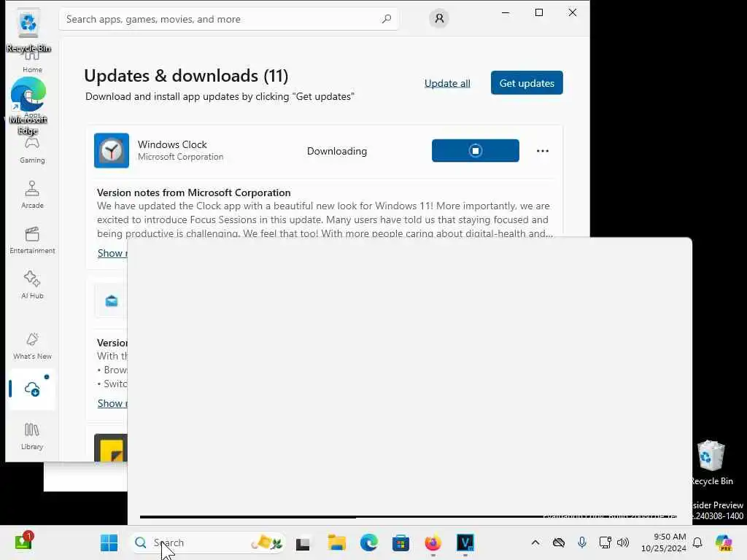Viewport: 747px width, 560px height.
Task: Focus the Store search apps field
Action: pyautogui.click(x=228, y=19)
